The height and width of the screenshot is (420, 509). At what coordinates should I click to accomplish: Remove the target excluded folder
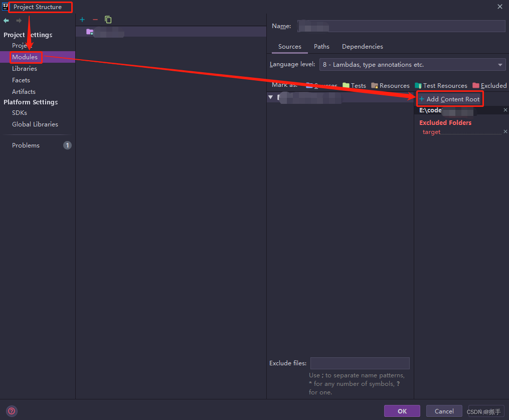pyautogui.click(x=505, y=131)
